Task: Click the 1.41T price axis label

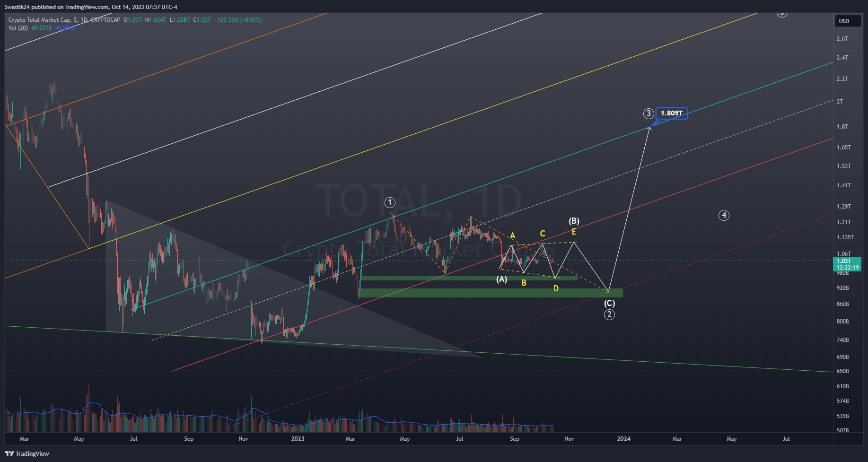Action: (x=843, y=185)
